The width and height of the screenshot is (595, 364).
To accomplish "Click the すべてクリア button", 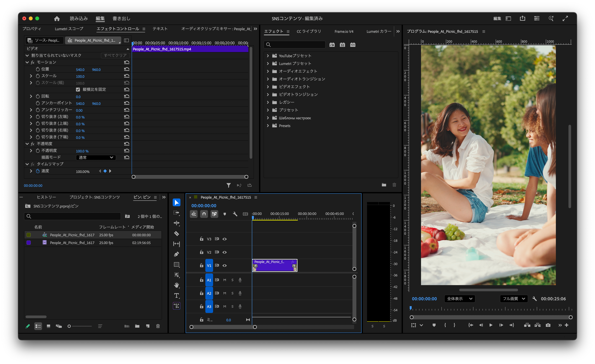I will [x=115, y=55].
